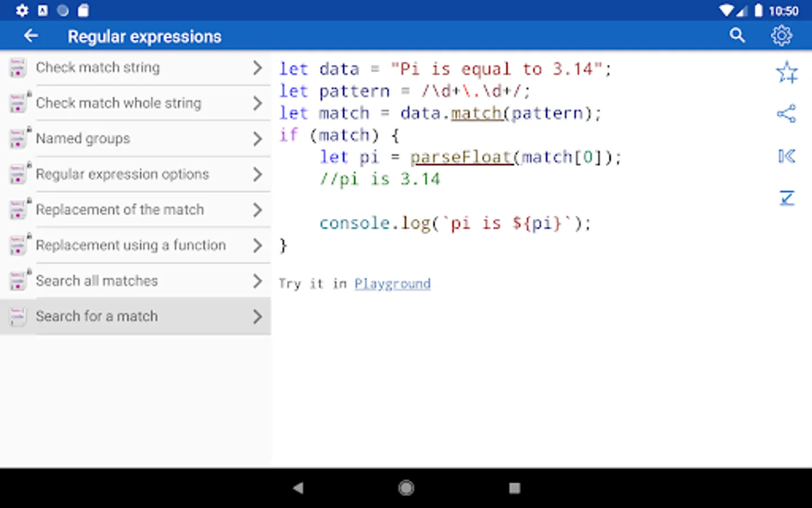Click the 'let pattern' code line
This screenshot has height=508, width=812.
(405, 91)
